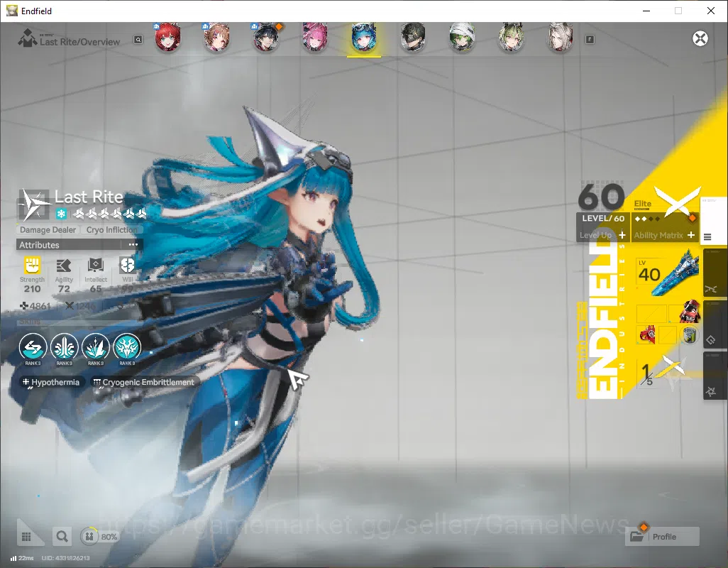Open the red armor equipment slot
The image size is (728, 568).
(x=690, y=312)
